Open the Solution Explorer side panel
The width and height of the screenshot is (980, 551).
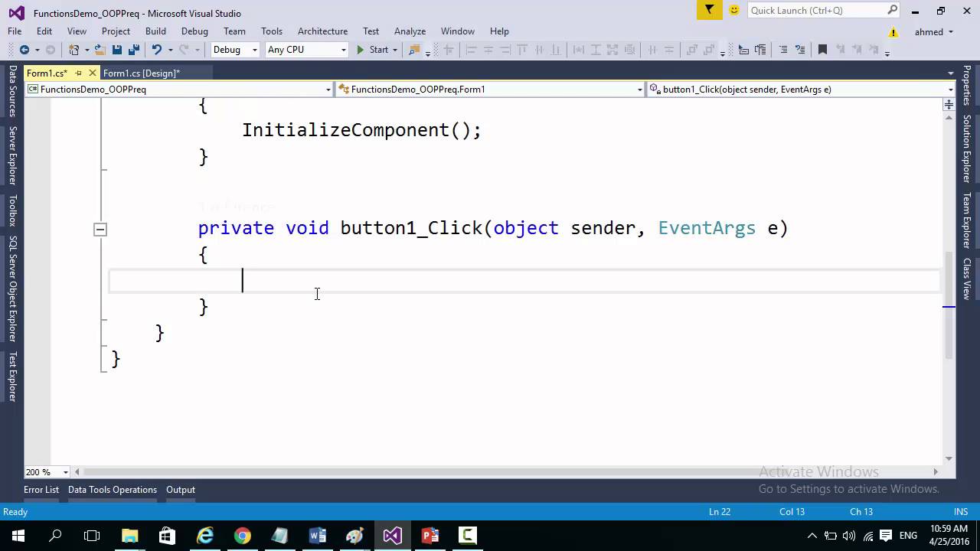tap(967, 148)
